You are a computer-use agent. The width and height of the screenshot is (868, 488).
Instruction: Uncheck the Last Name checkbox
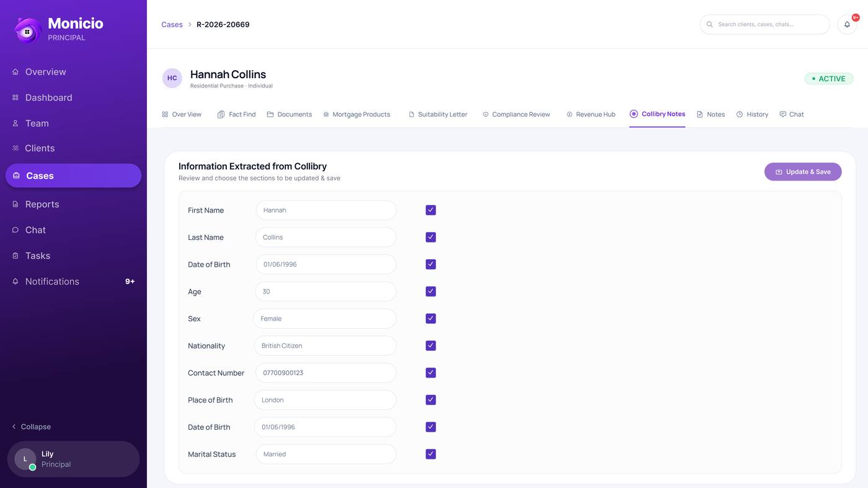click(x=431, y=237)
